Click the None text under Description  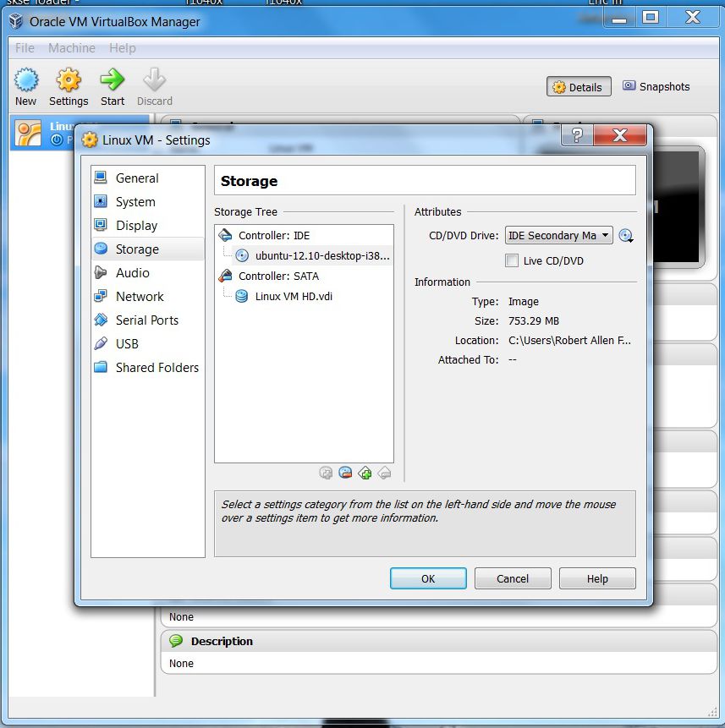pos(181,664)
